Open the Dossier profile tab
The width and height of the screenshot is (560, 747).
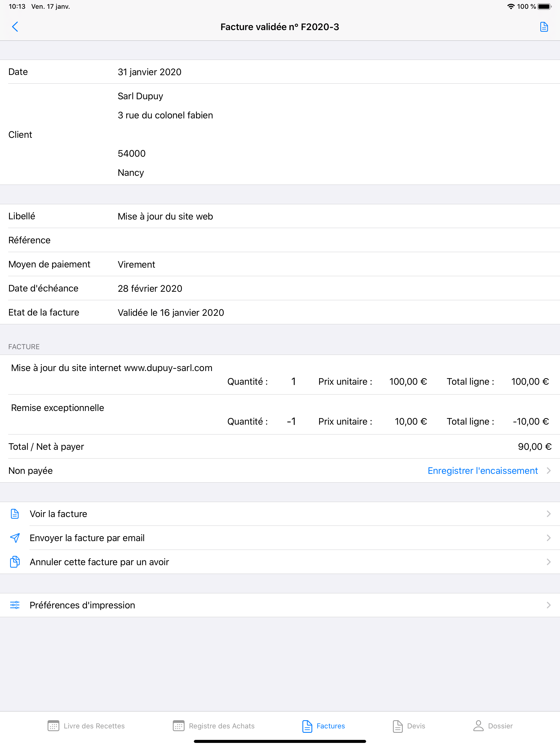tap(493, 726)
